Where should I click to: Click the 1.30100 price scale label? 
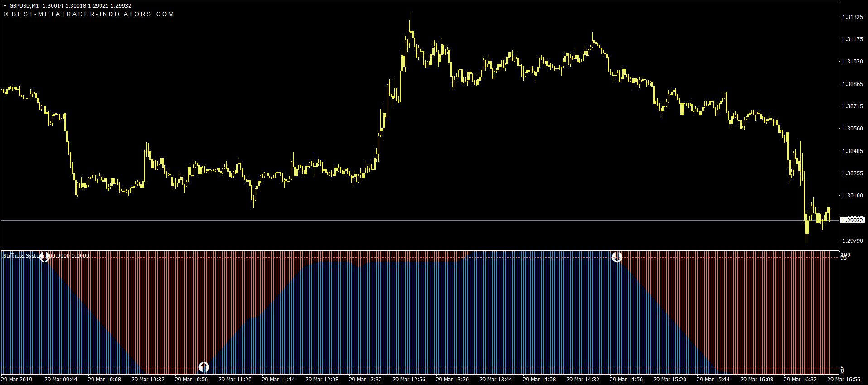[852, 196]
